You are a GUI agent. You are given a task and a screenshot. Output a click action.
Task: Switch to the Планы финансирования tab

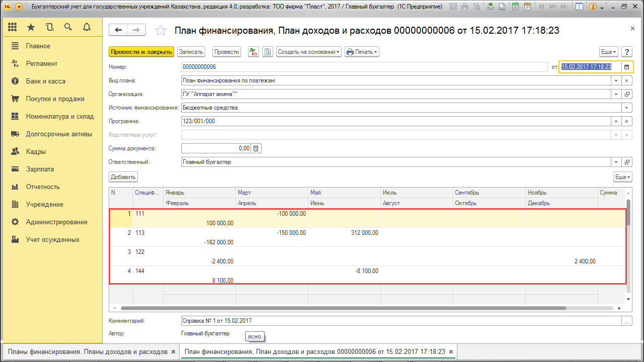(x=86, y=352)
